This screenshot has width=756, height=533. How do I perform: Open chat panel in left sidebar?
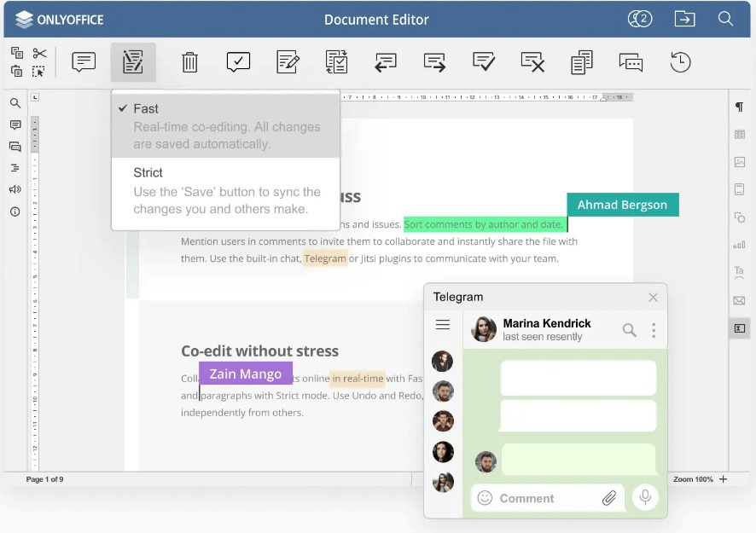coord(15,147)
